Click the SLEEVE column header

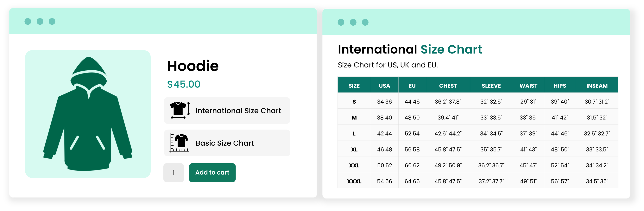[x=491, y=86]
